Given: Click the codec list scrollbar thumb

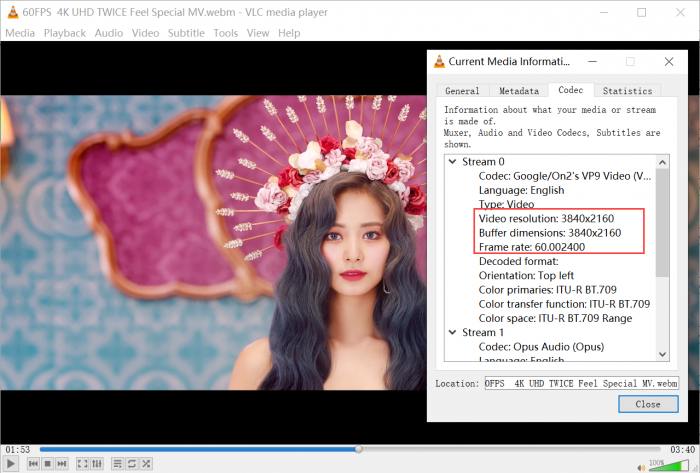Looking at the screenshot, I should click(x=662, y=223).
